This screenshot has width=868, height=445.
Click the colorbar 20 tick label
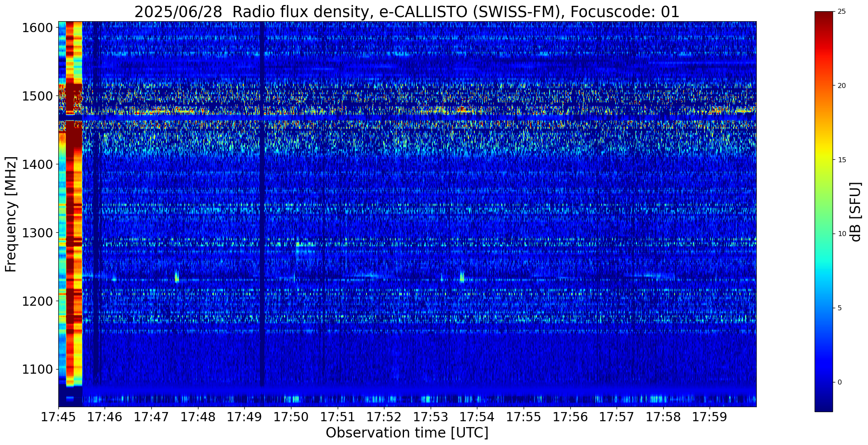[842, 86]
